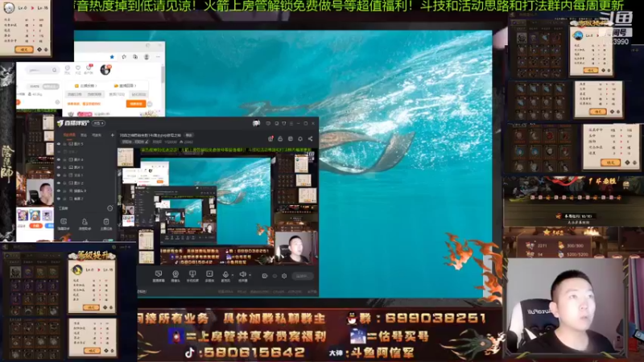Viewport: 644px width, 362px height.
Task: Click the pill button beside streaming app logo
Action: (98, 123)
